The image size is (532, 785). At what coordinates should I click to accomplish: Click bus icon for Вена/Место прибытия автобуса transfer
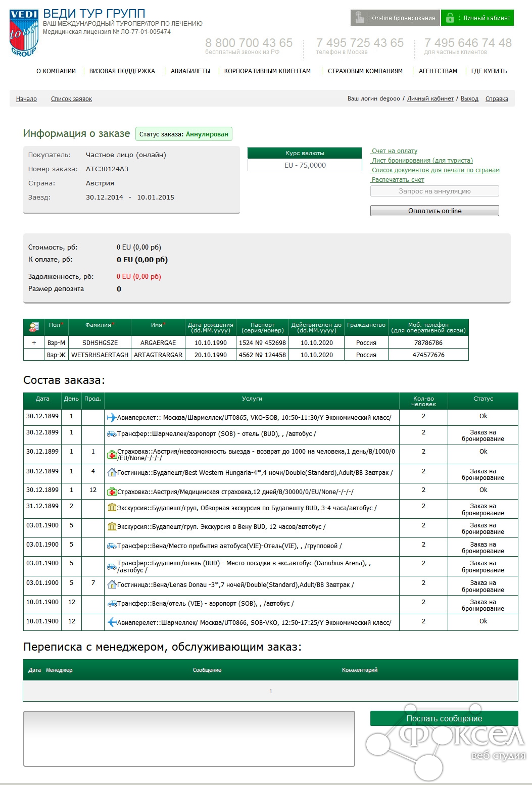(112, 546)
